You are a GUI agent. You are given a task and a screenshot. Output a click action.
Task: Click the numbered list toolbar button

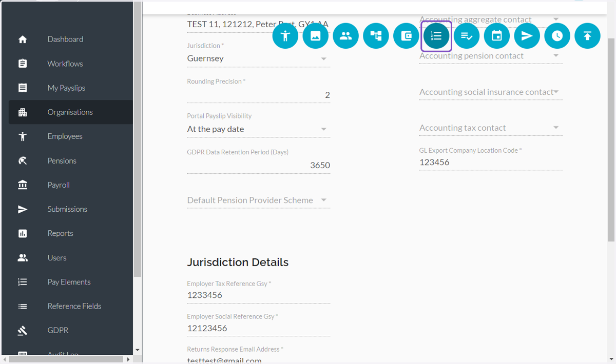[436, 36]
